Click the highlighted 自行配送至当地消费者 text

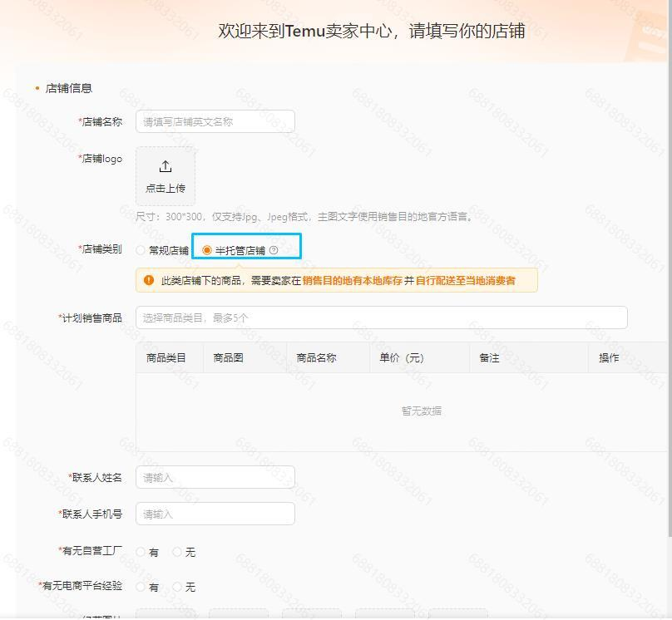466,280
